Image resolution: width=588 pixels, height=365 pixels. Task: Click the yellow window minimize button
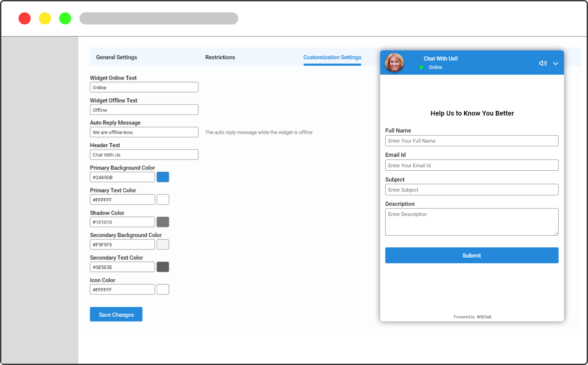pyautogui.click(x=45, y=18)
